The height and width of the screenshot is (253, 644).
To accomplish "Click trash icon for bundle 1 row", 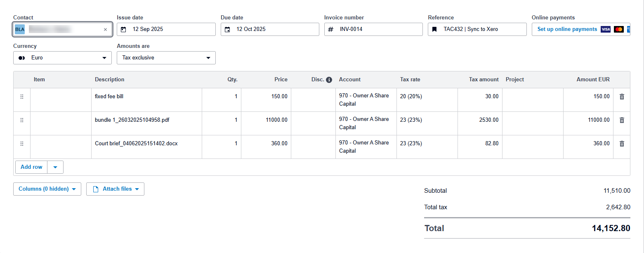I will [622, 120].
